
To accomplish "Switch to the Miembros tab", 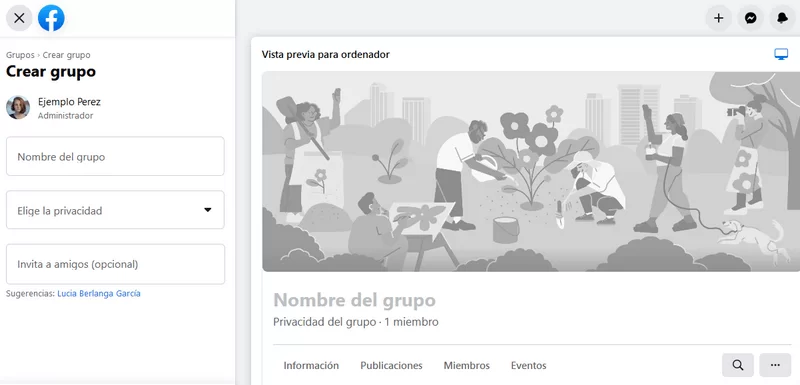I will [x=467, y=366].
